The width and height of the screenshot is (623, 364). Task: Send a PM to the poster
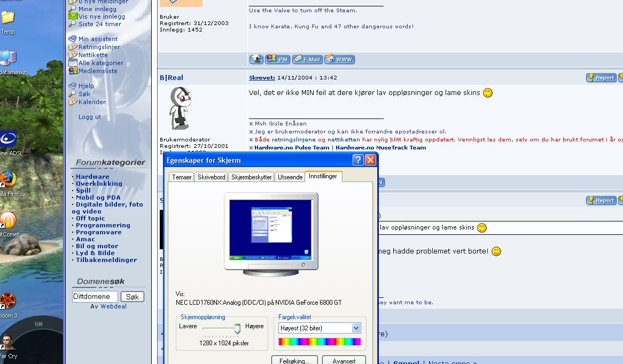(x=277, y=59)
